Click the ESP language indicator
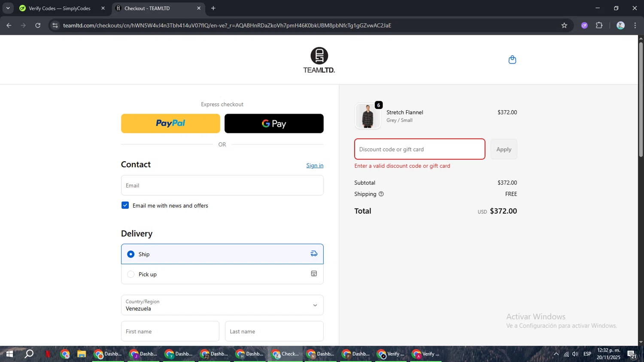The width and height of the screenshot is (644, 362). click(x=587, y=354)
